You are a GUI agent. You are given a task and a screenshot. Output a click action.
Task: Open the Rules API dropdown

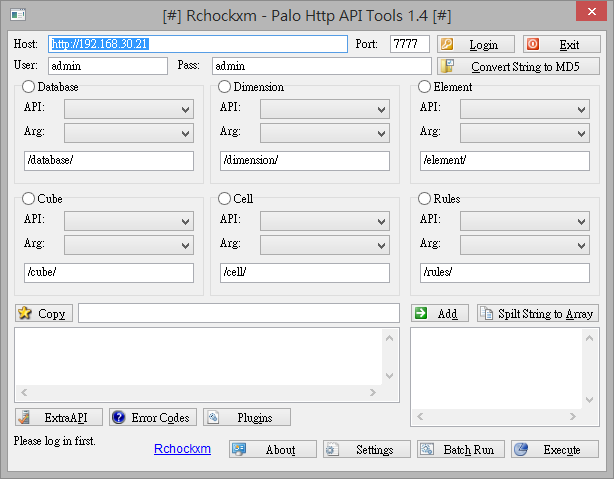click(525, 221)
